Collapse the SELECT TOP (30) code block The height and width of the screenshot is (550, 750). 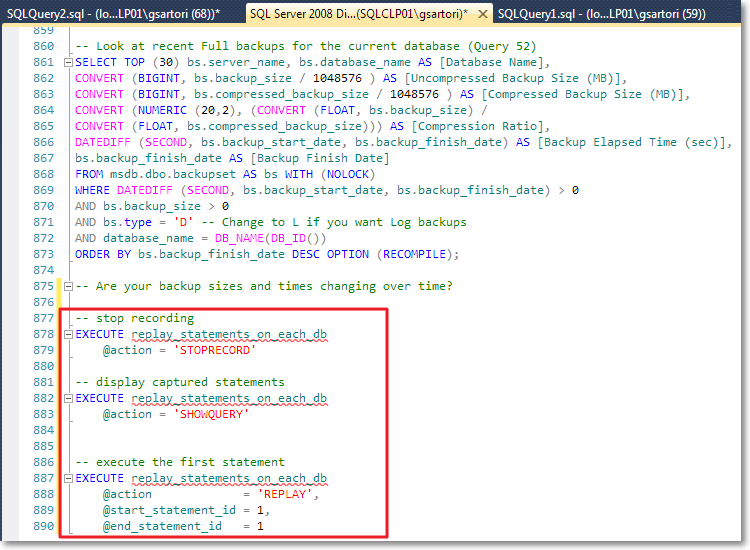tap(68, 62)
